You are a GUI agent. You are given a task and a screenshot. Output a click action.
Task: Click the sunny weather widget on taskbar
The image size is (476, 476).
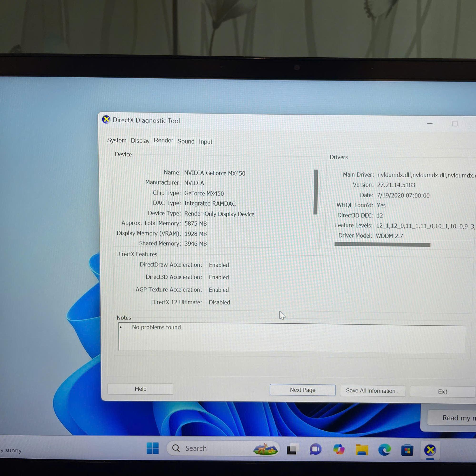click(x=11, y=450)
